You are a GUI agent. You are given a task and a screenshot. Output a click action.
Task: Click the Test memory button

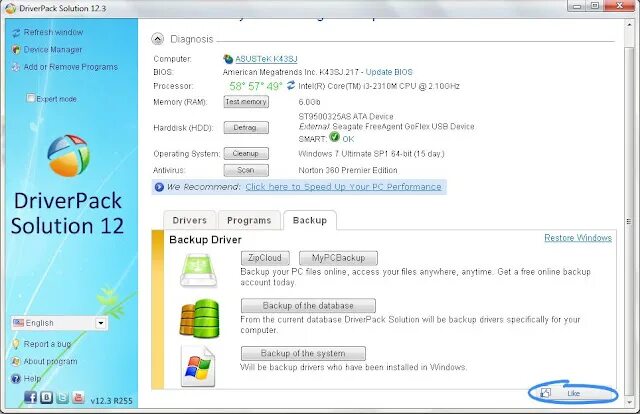[x=246, y=102]
